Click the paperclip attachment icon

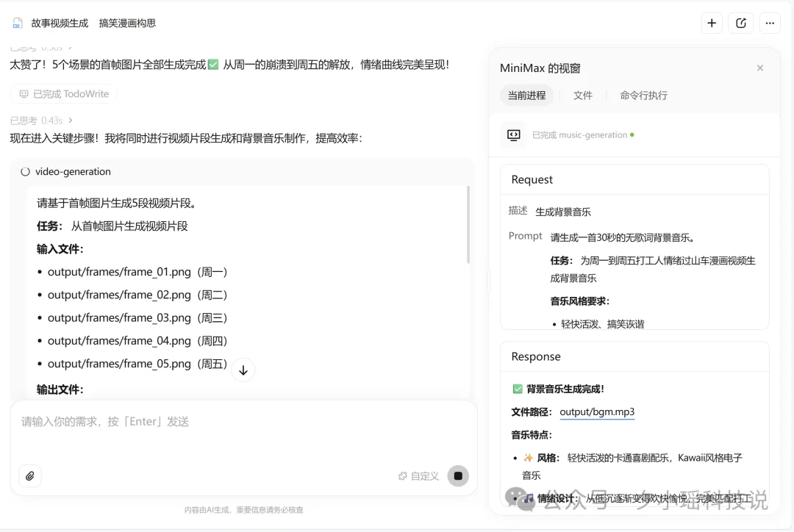pyautogui.click(x=30, y=476)
